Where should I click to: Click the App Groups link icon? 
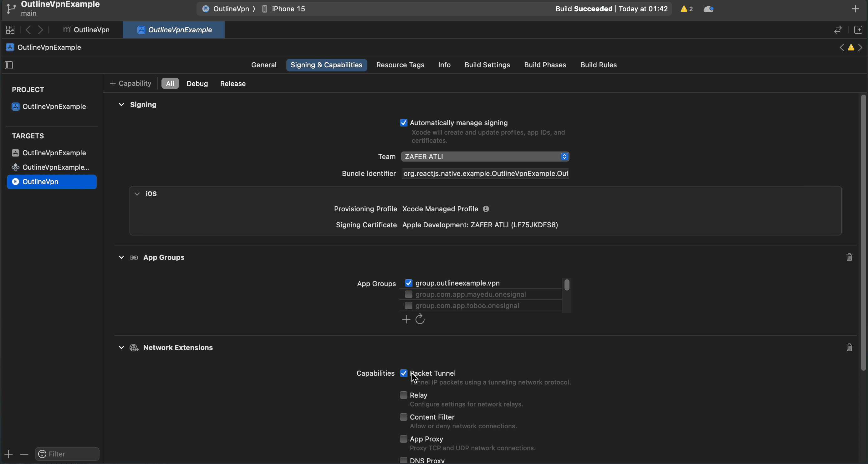[134, 257]
